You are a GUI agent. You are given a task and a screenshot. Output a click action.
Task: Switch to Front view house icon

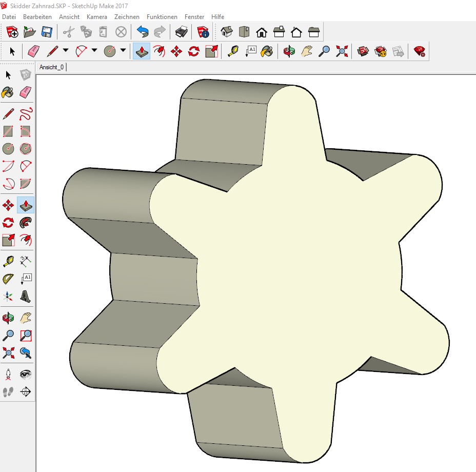click(262, 32)
